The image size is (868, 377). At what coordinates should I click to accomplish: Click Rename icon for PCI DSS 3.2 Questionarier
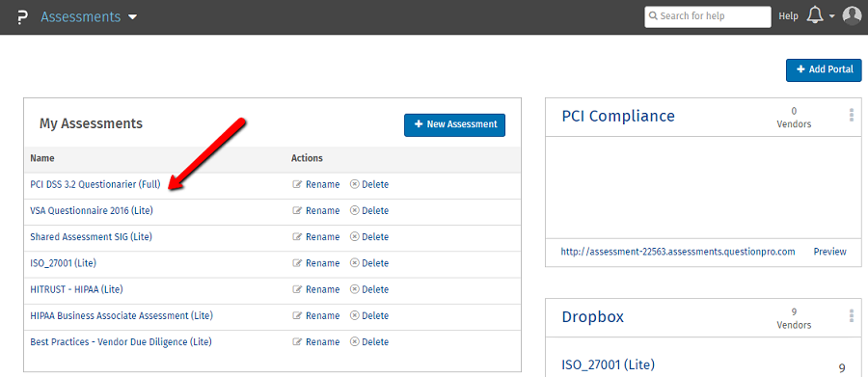[297, 184]
